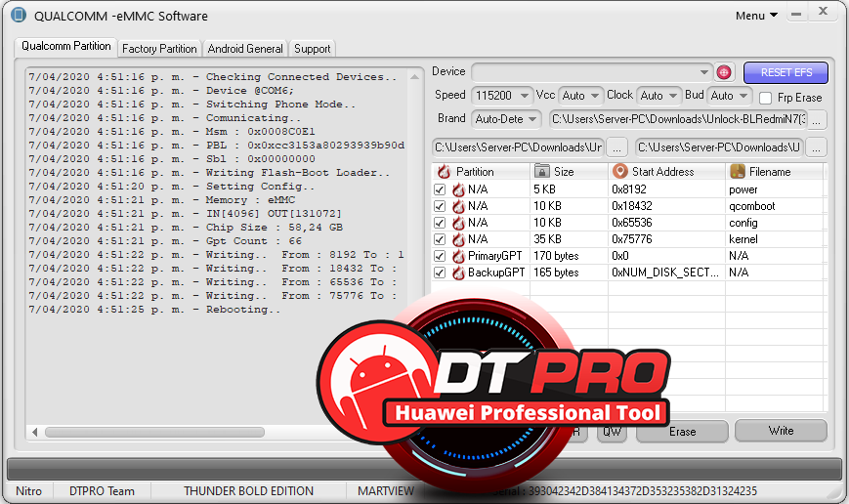The width and height of the screenshot is (849, 504).
Task: Click the flame icon in the kernel row
Action: coord(458,239)
